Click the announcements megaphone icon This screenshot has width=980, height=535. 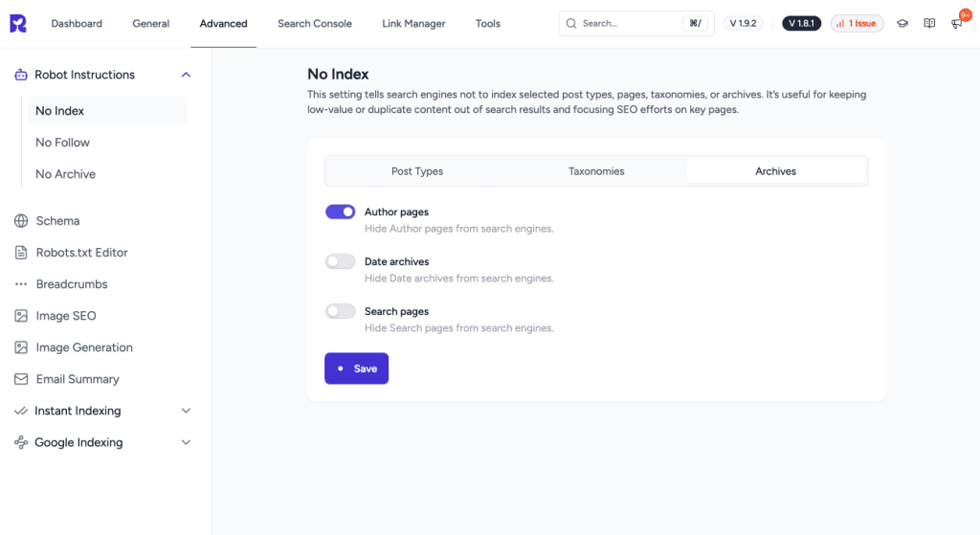pos(957,24)
